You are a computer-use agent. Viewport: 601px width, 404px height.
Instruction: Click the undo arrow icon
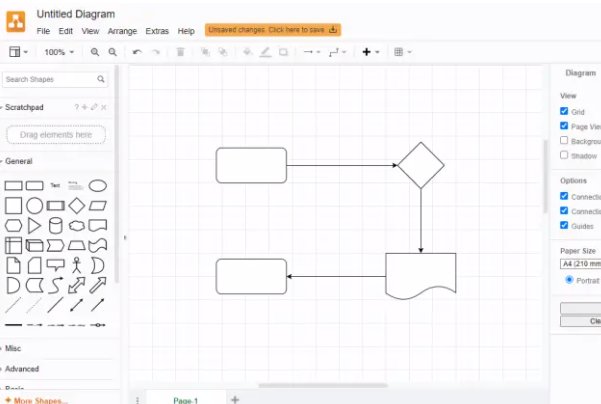(x=137, y=52)
